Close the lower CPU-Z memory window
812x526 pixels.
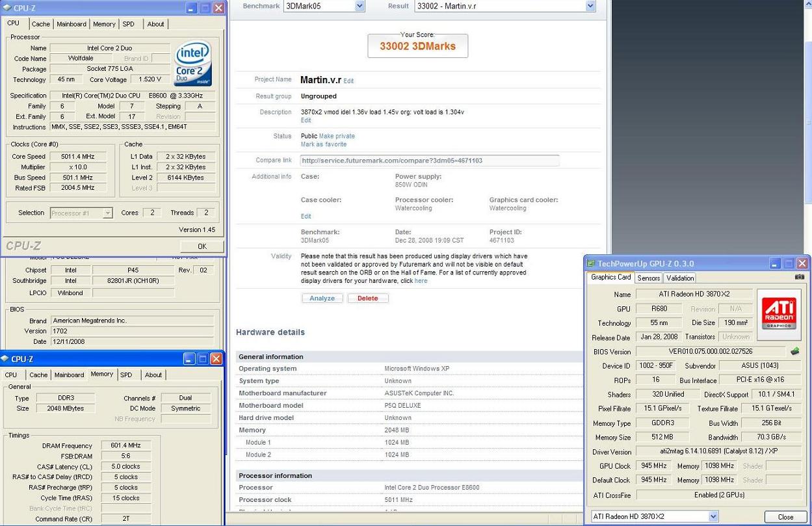pos(216,359)
